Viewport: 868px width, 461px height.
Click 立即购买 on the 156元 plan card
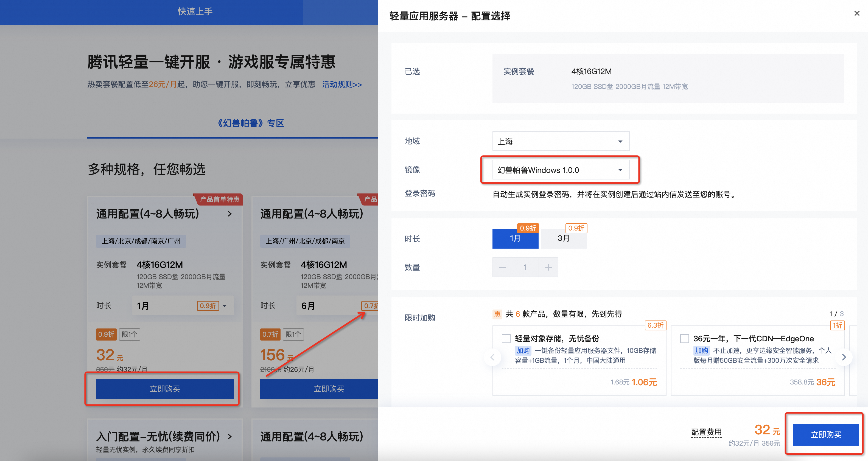pos(319,389)
